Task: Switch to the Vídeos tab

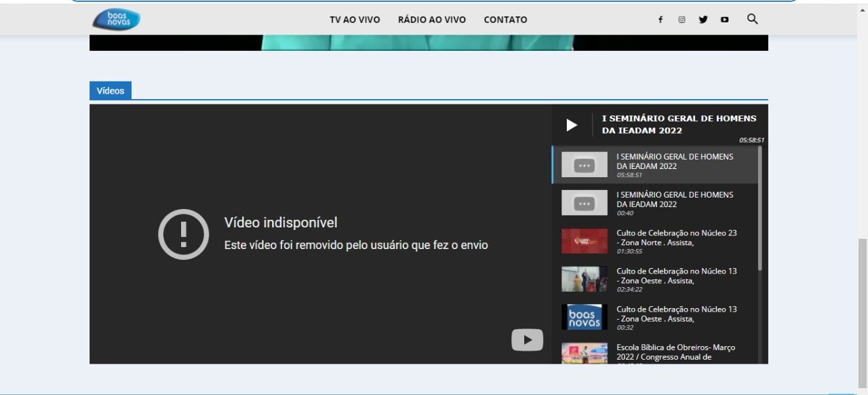Action: (111, 90)
